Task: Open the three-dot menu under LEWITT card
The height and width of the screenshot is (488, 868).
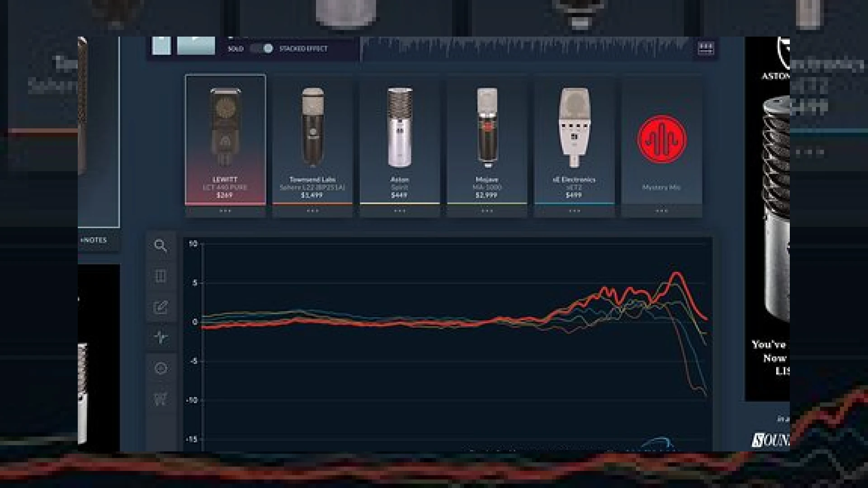Action: pos(225,211)
